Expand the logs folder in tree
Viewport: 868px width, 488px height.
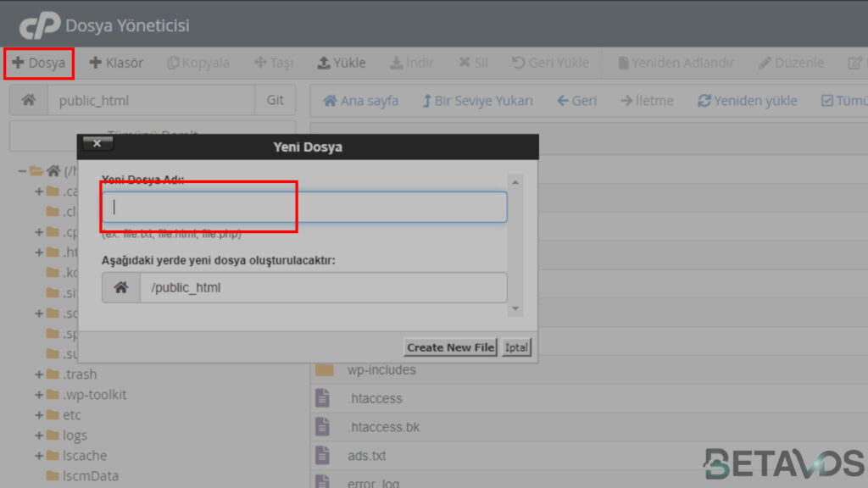[39, 436]
